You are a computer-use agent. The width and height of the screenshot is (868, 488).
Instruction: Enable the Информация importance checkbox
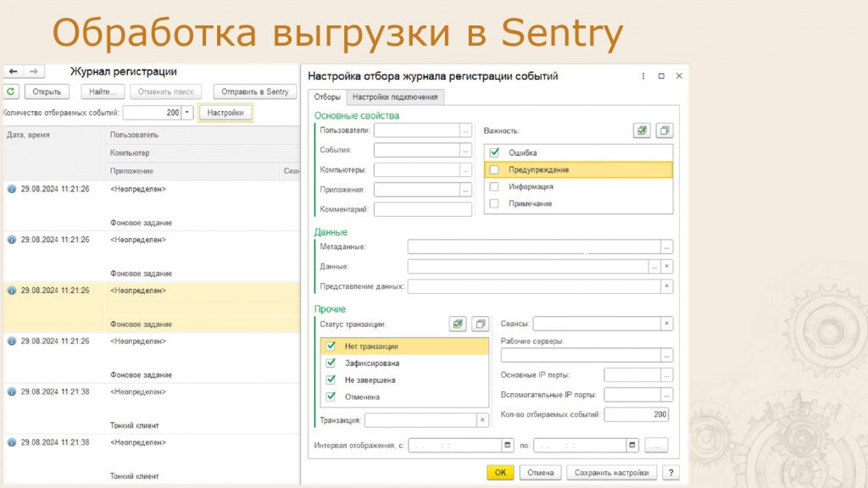[x=494, y=186]
